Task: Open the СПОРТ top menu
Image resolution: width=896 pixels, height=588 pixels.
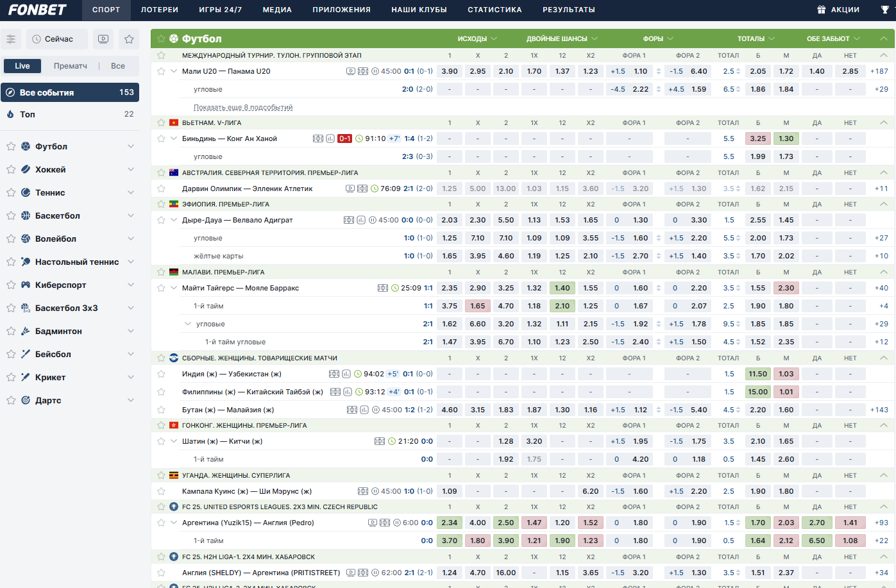Action: (106, 10)
